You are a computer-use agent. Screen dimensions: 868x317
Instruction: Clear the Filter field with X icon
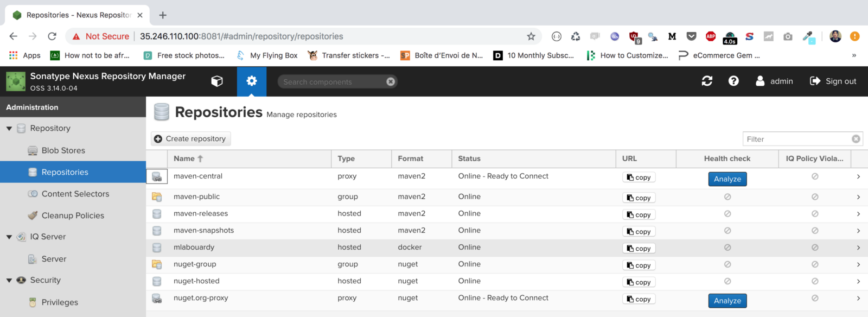[x=856, y=139]
